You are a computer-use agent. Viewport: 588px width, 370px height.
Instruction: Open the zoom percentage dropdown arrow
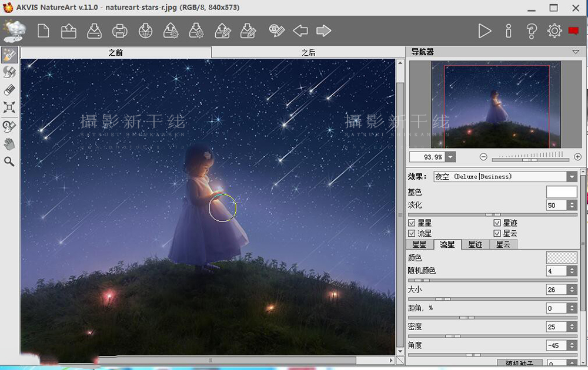tap(451, 157)
